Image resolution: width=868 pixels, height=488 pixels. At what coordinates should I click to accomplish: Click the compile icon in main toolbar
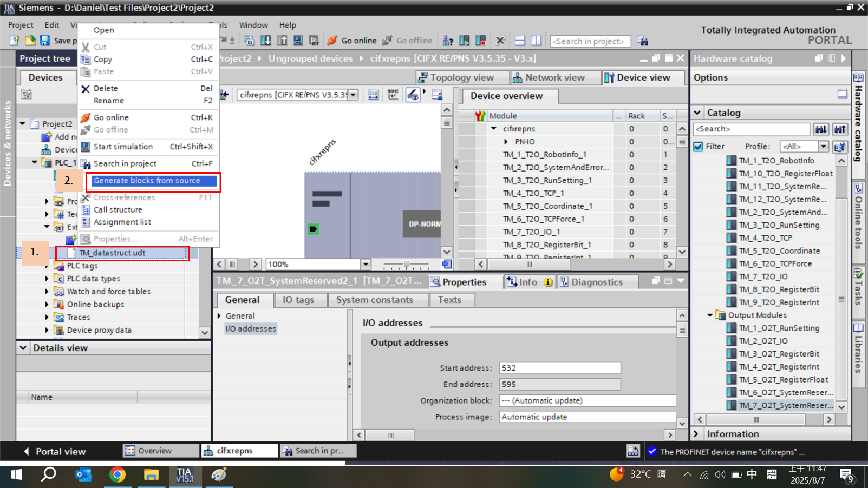point(249,41)
